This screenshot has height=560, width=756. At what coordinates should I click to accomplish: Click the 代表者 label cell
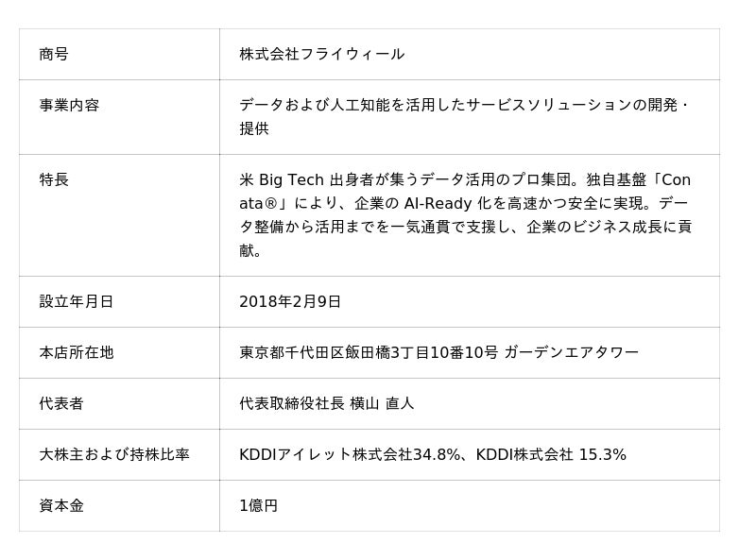(61, 403)
